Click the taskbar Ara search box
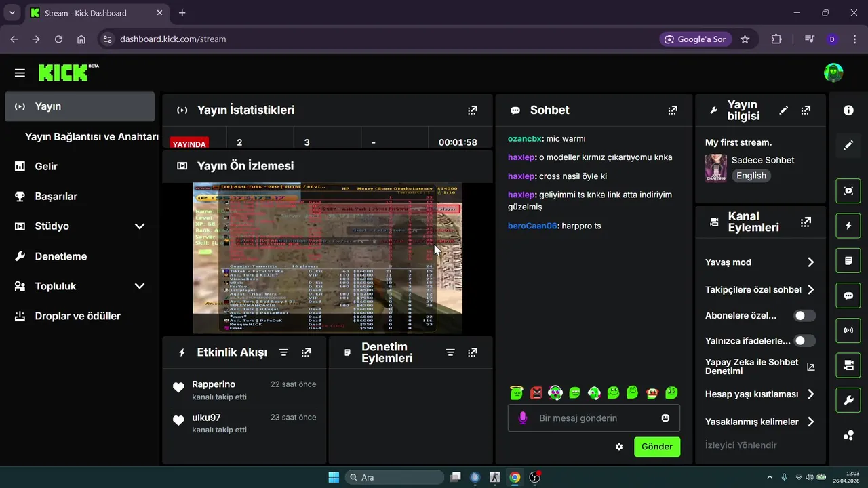Viewport: 868px width, 488px height. point(395,477)
